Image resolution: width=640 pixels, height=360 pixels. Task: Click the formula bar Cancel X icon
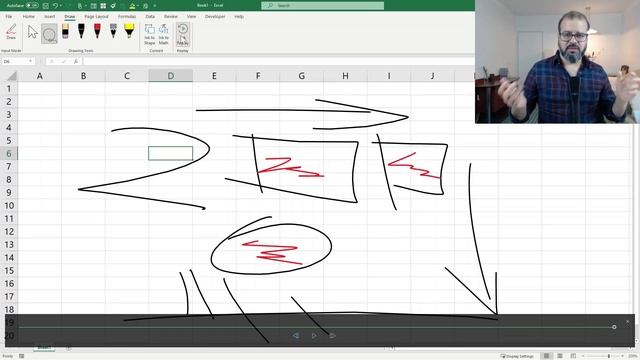click(x=52, y=61)
